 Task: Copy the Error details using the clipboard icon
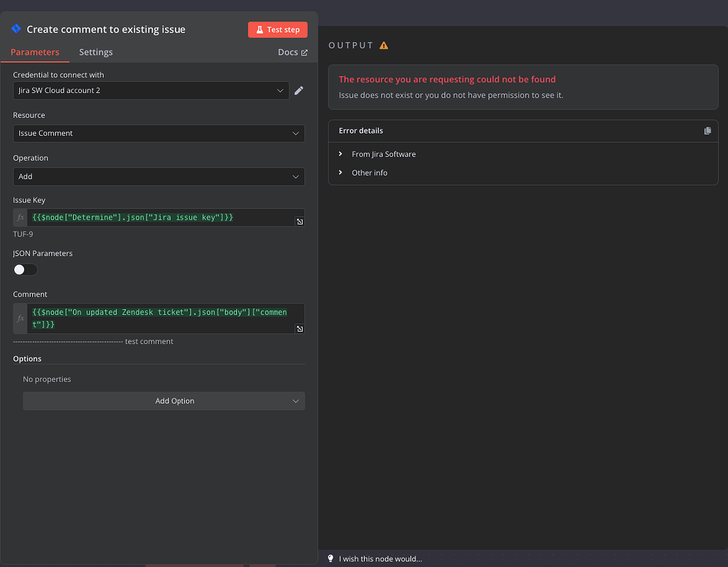tap(707, 131)
